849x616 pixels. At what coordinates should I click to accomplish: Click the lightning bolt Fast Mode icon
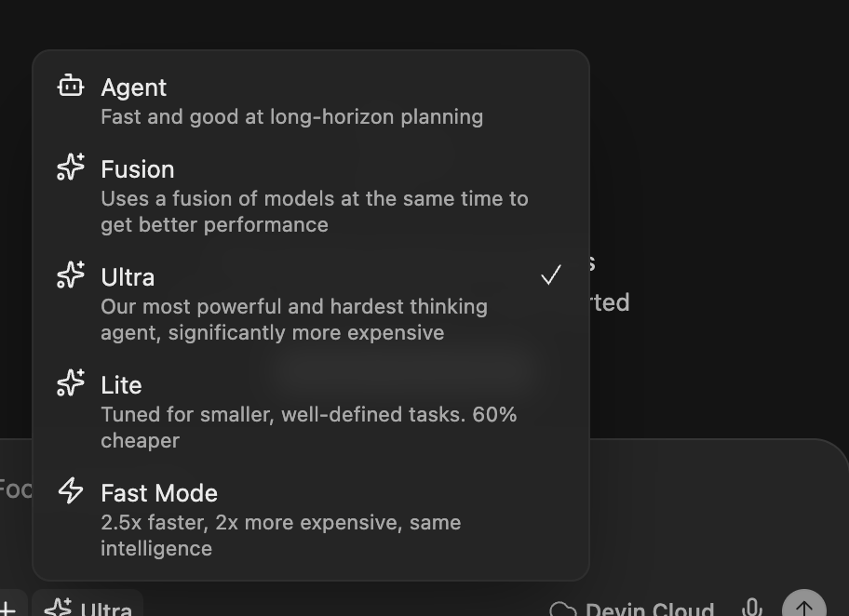[x=71, y=490]
